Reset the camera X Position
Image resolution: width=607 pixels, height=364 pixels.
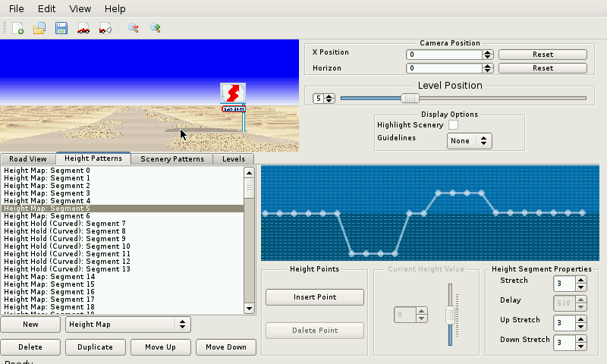543,55
